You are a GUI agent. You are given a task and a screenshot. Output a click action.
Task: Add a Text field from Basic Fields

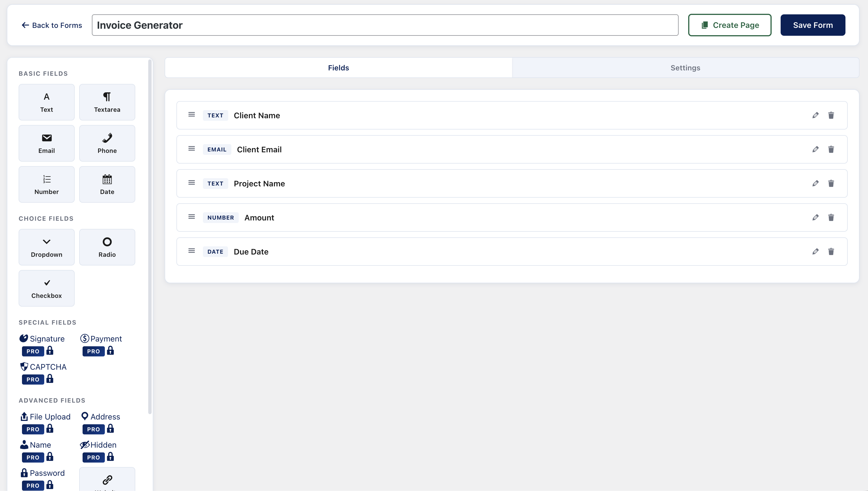click(46, 102)
